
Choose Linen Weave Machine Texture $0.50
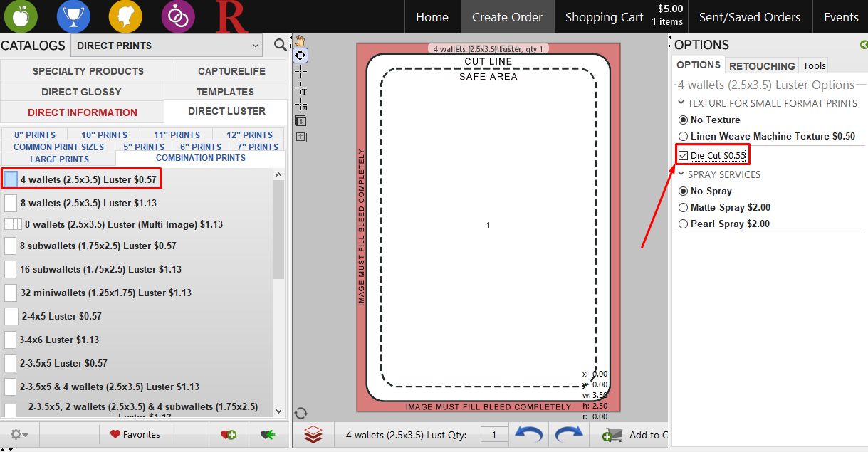(x=684, y=136)
